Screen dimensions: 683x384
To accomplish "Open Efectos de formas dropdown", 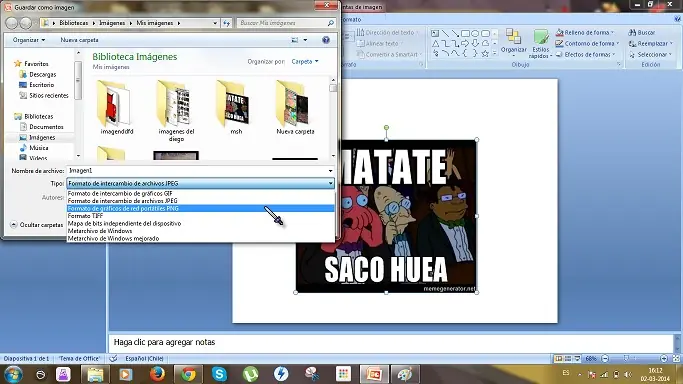I will (585, 54).
